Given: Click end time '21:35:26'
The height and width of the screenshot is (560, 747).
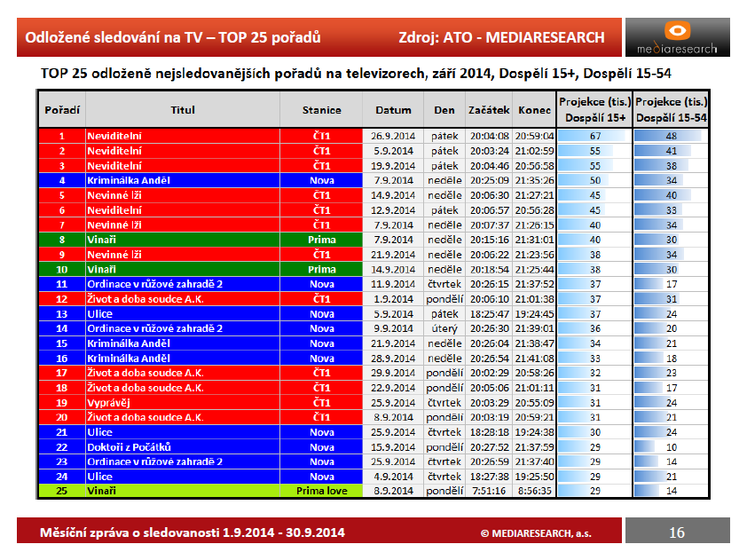Looking at the screenshot, I should point(535,180).
